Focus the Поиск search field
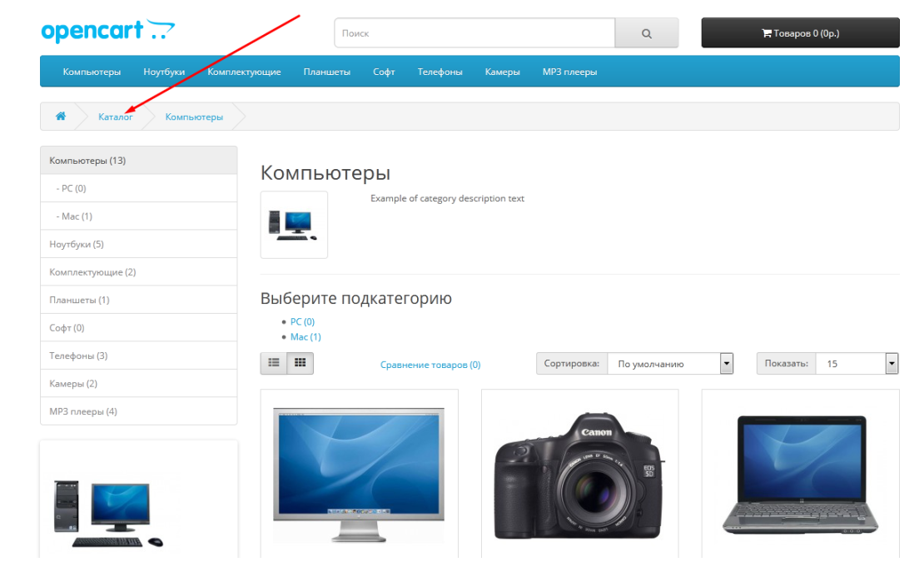The width and height of the screenshot is (924, 562). coord(474,33)
